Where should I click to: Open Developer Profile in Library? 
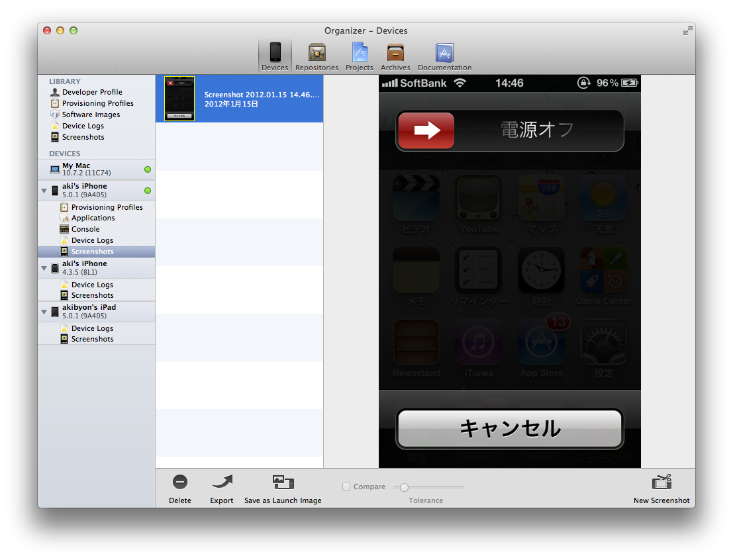coord(92,92)
